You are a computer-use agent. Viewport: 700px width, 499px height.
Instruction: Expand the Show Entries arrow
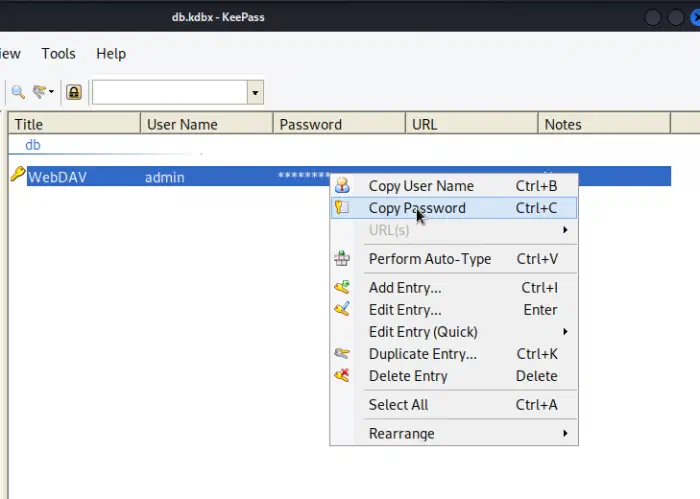click(51, 92)
